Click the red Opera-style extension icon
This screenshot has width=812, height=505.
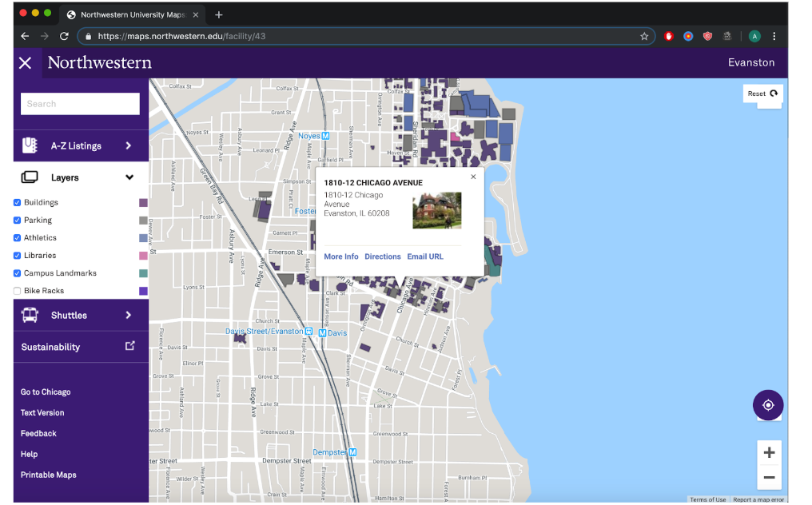669,36
